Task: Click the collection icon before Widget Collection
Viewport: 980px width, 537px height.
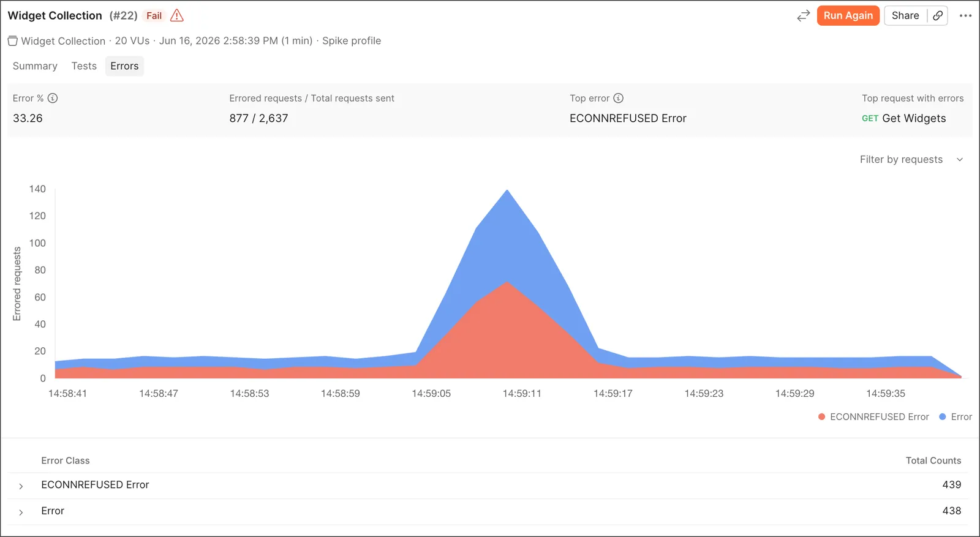Action: pyautogui.click(x=12, y=41)
